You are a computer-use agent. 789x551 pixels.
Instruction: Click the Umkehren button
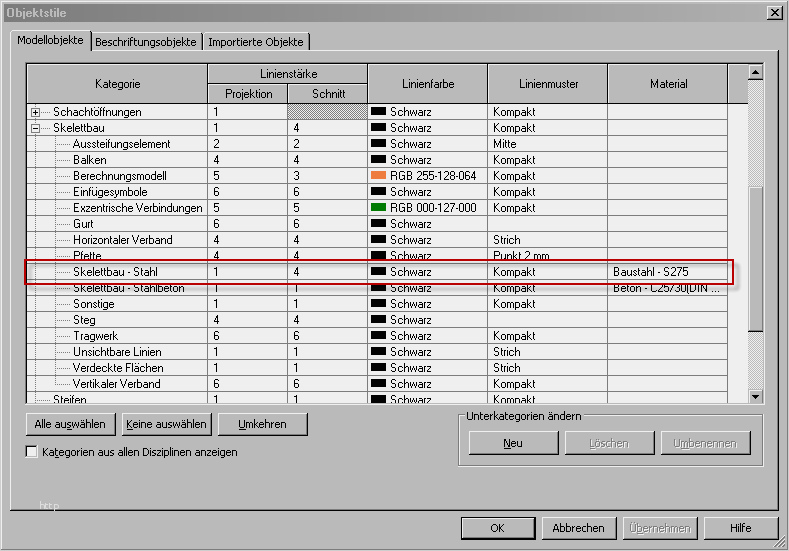click(x=262, y=424)
